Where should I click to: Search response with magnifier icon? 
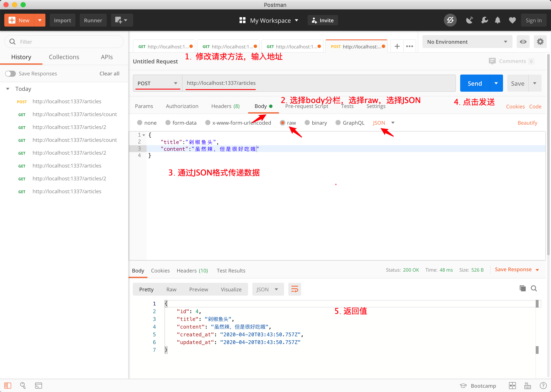click(534, 288)
